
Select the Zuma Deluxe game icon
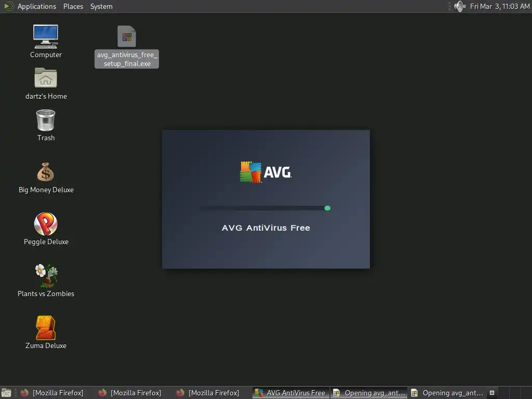46,327
